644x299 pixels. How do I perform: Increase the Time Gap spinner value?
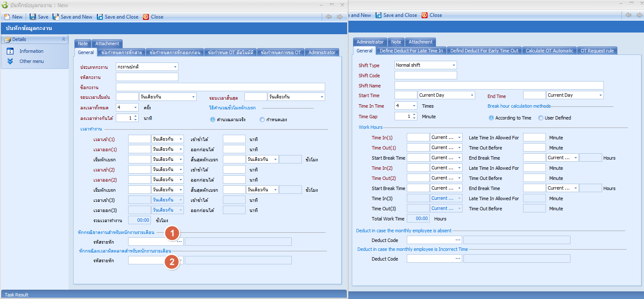(x=414, y=114)
